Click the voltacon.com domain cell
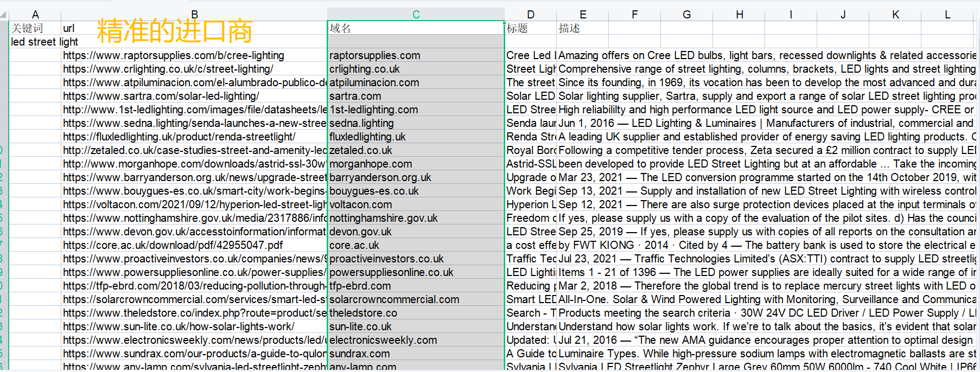The image size is (980, 372). (x=416, y=204)
